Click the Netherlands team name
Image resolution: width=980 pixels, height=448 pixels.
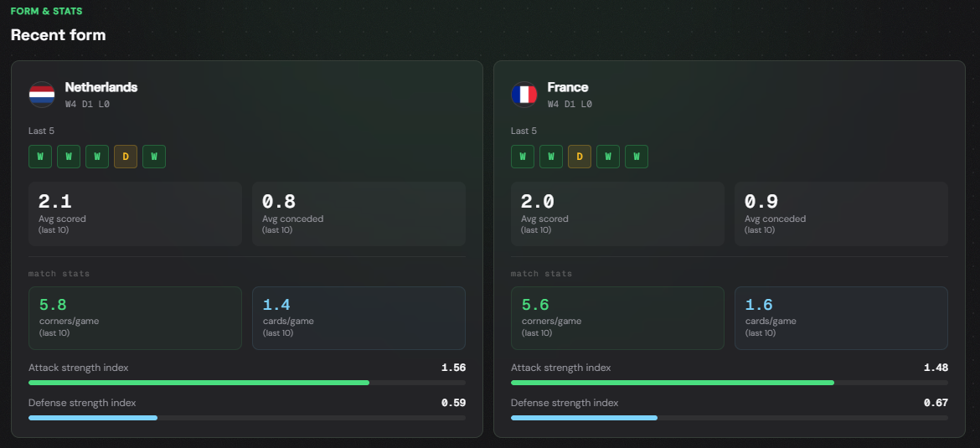point(101,87)
